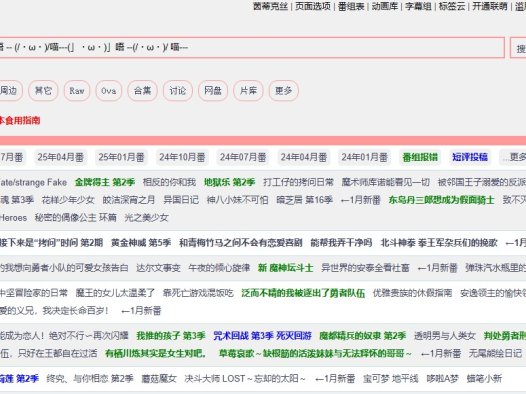Open 光之美少女 anime link
The height and width of the screenshot is (394, 526).
146,218
